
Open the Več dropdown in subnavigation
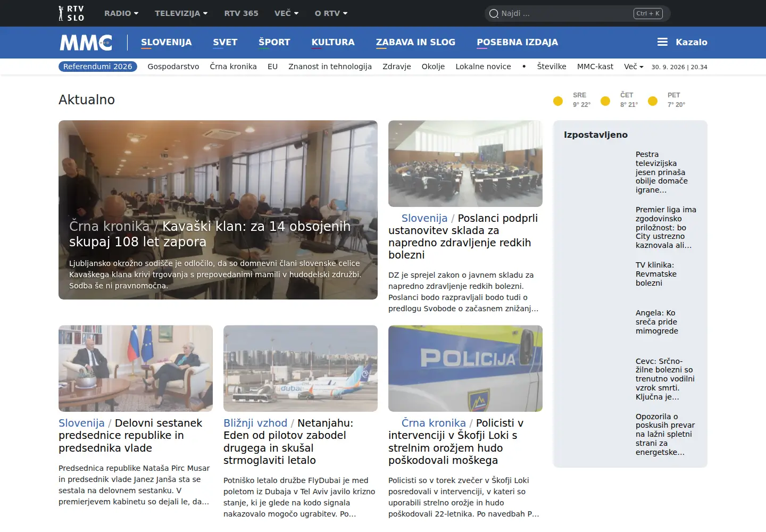[634, 66]
